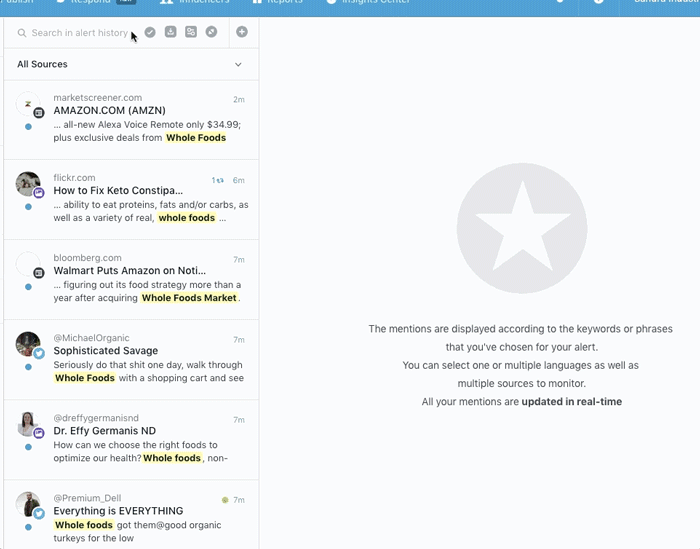Click the @MichaelOrganic handle

coord(92,338)
